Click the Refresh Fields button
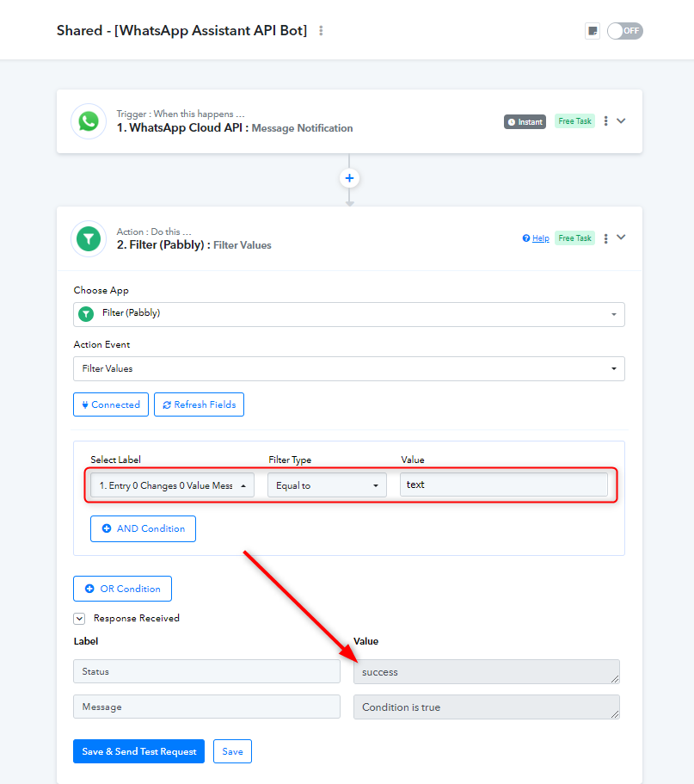Viewport: 694px width, 784px height. (x=199, y=404)
